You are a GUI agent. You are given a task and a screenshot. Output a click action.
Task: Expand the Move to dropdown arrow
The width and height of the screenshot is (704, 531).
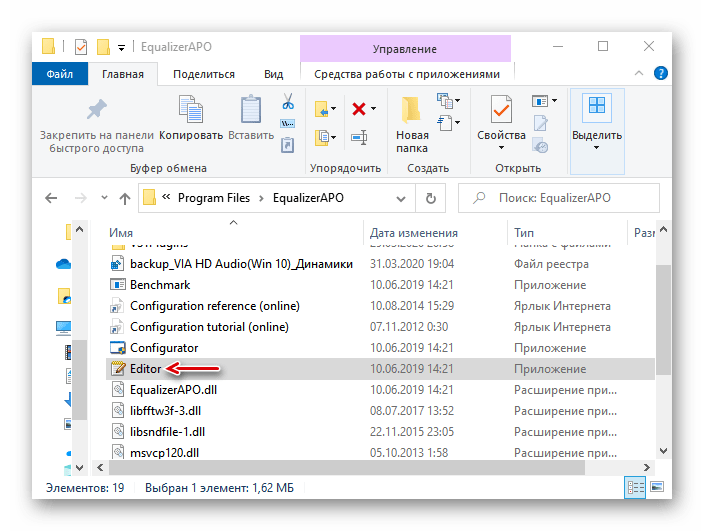coord(334,109)
